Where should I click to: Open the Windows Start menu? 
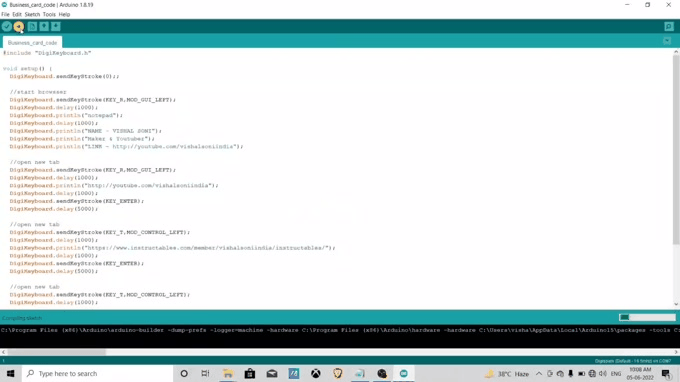(x=10, y=373)
